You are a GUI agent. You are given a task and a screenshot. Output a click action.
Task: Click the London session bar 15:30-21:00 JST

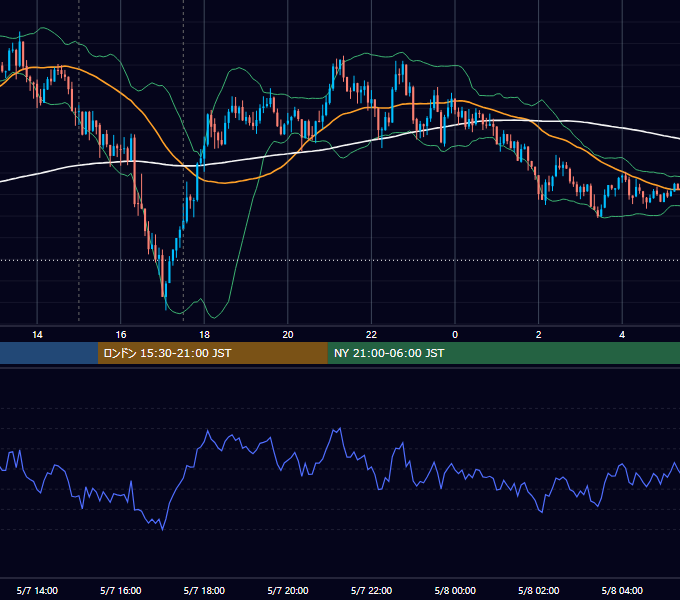(x=212, y=353)
